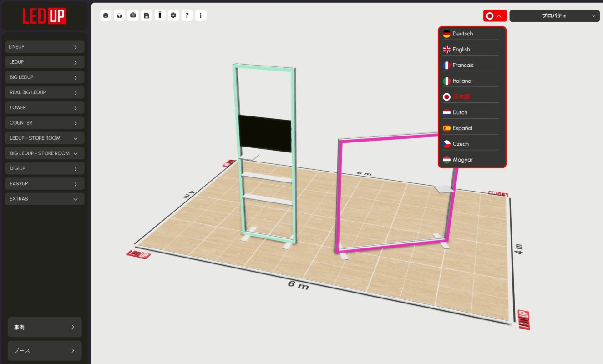Click the info 'i' icon
The height and width of the screenshot is (364, 603).
point(201,15)
